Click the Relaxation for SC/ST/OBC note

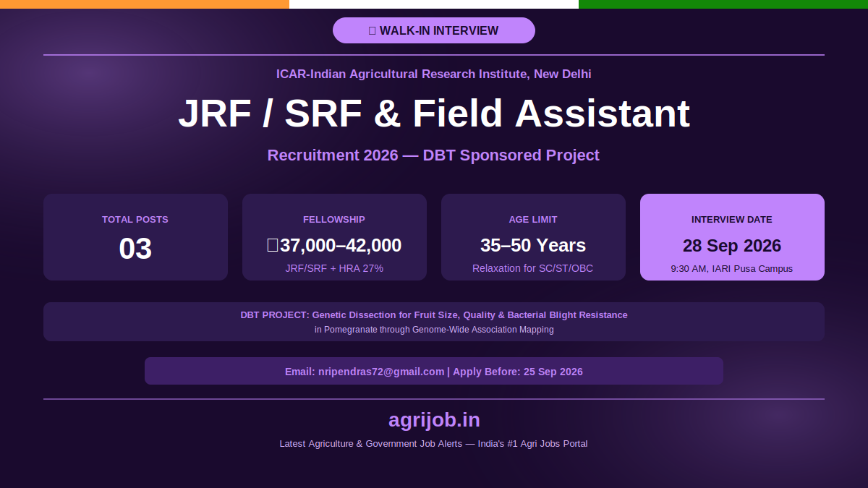tap(533, 268)
